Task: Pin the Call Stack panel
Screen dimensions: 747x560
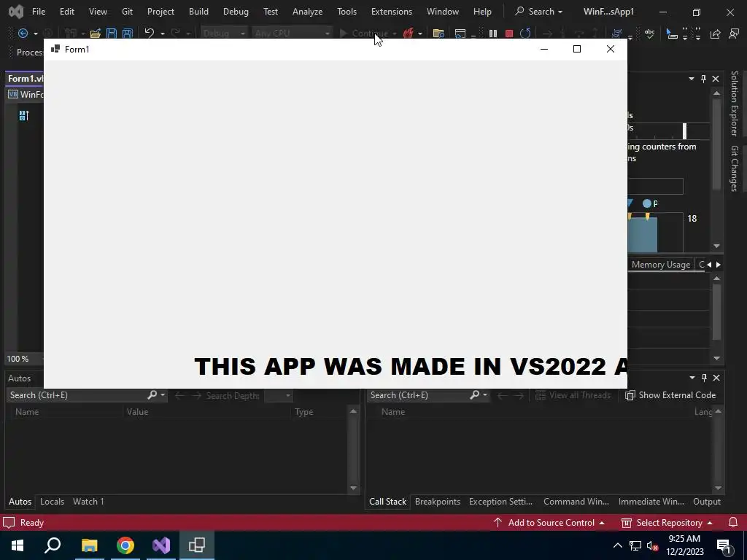Action: tap(704, 378)
